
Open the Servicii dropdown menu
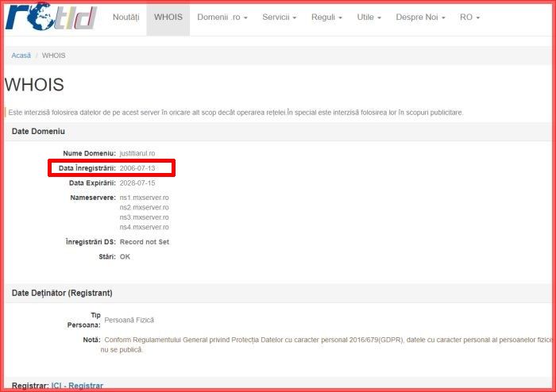(x=279, y=17)
